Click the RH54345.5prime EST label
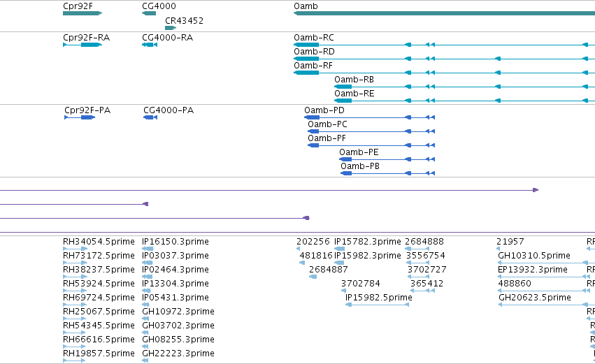Viewport: 595px width, 364px height. (x=99, y=326)
